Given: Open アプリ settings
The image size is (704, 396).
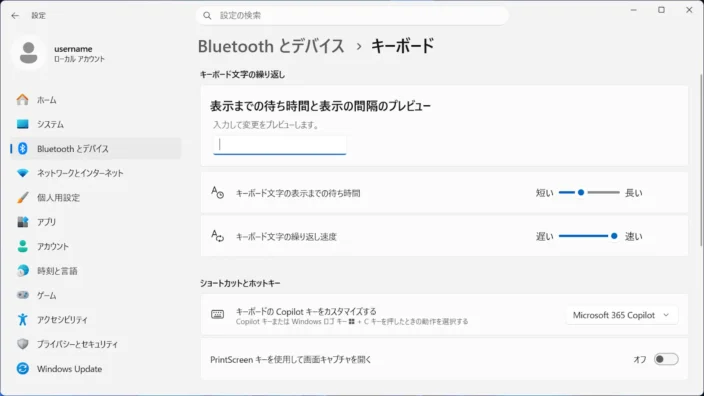Looking at the screenshot, I should 96,222.
